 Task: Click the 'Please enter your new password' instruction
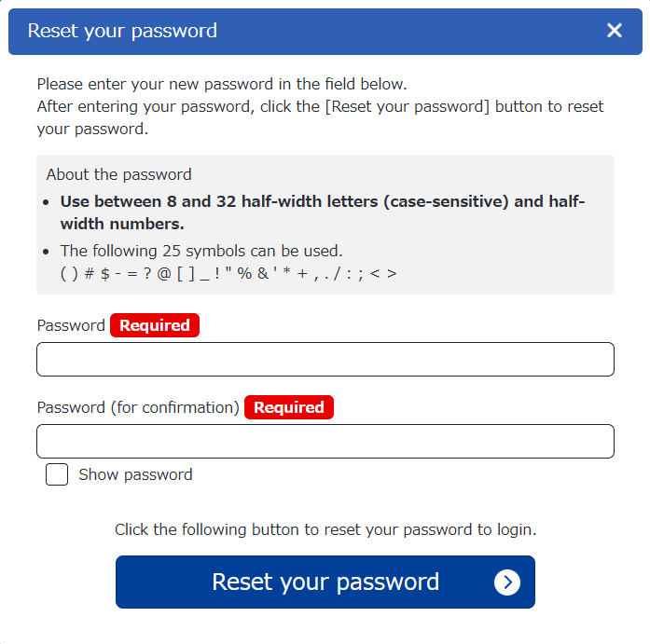(222, 84)
